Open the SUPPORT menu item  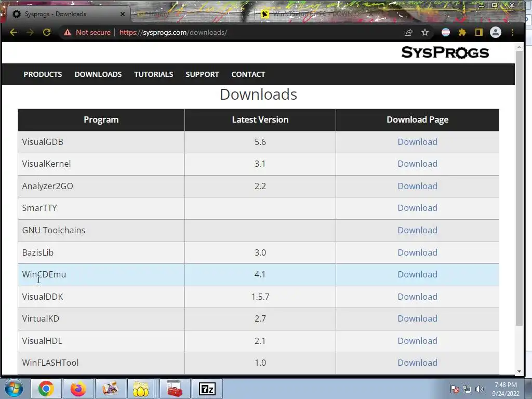click(202, 74)
